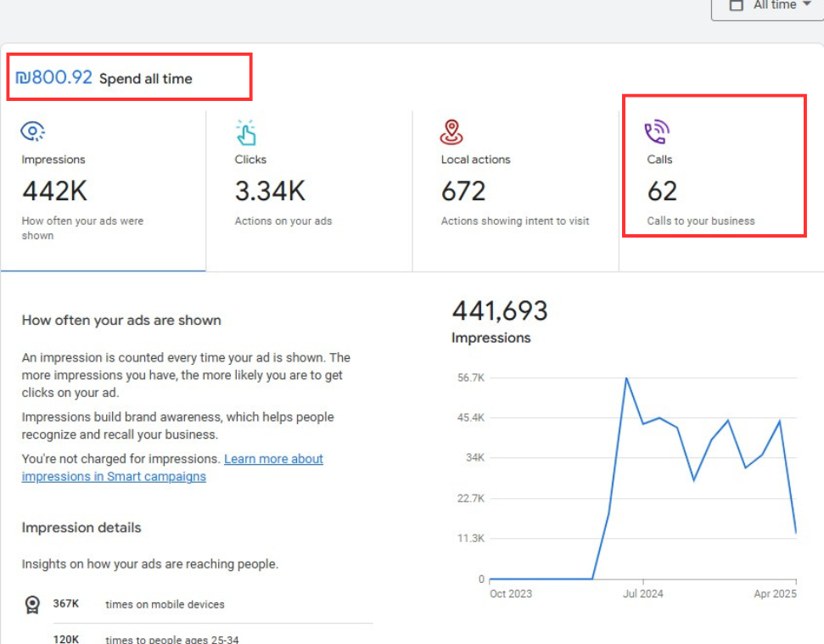Click the Apr 2025 axis label

point(775,594)
